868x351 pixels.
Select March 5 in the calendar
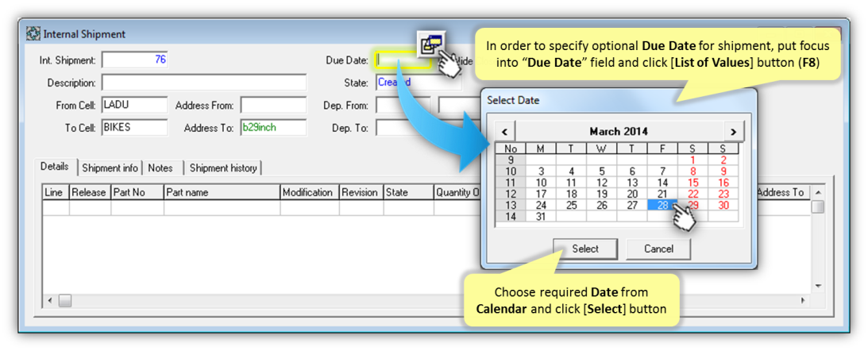[x=602, y=172]
